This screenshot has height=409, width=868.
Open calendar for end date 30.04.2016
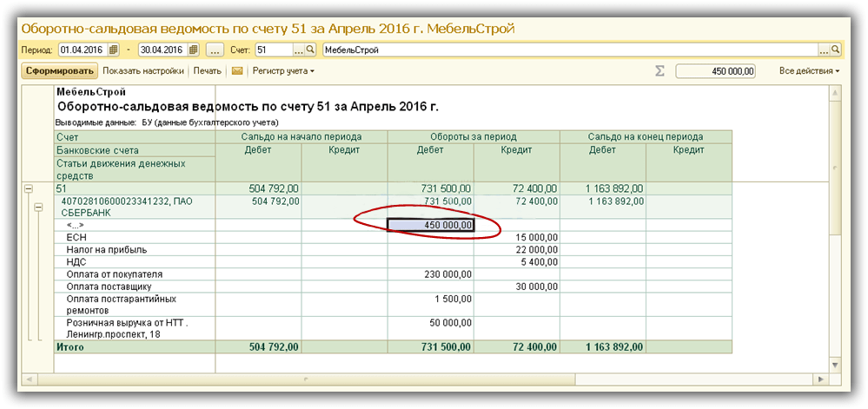[x=193, y=49]
